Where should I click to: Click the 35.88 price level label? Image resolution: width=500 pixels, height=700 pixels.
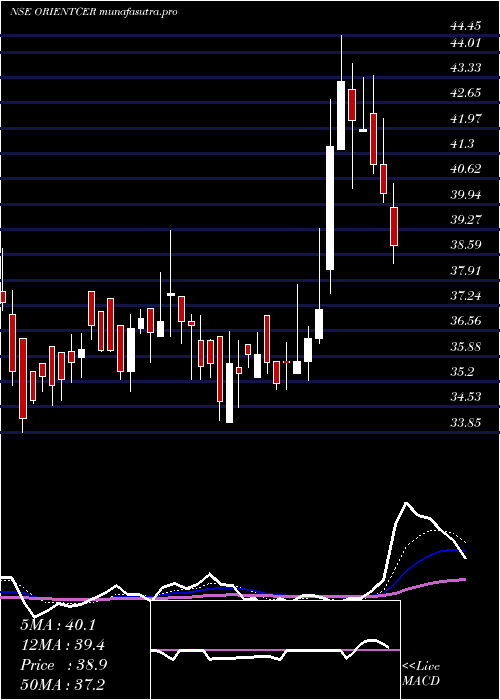[x=466, y=346]
